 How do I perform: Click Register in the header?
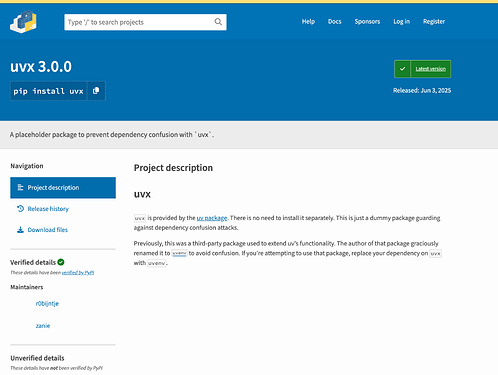[x=434, y=22]
